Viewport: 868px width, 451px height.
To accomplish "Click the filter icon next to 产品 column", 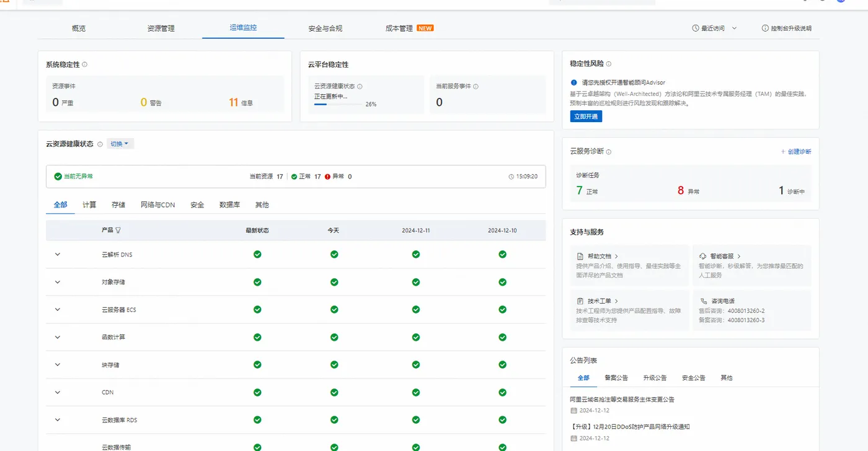I will [118, 230].
